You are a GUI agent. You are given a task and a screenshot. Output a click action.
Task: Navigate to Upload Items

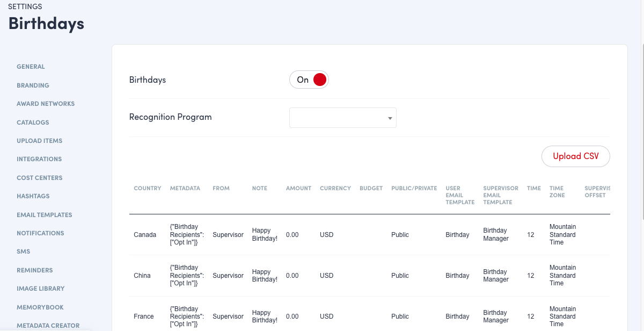(x=39, y=141)
